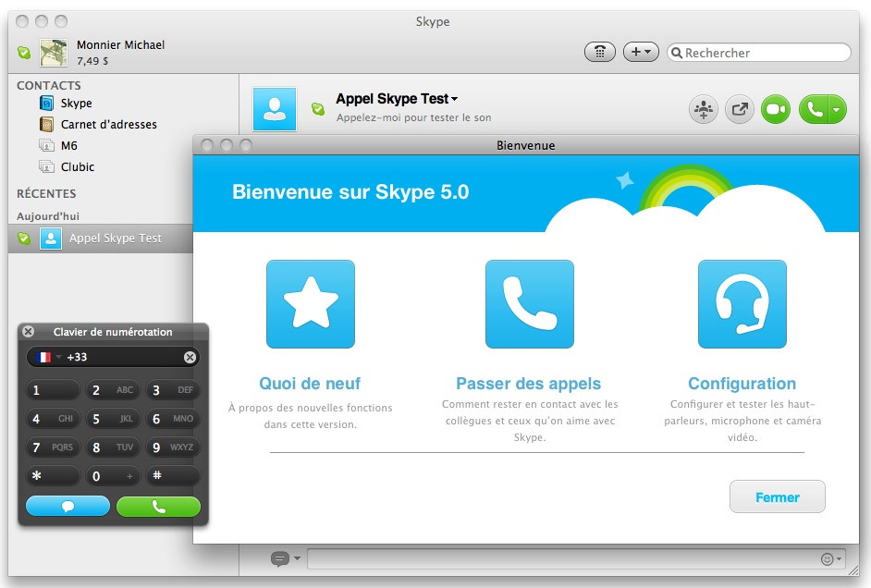Click Configuration link
Image resolution: width=871 pixels, height=588 pixels.
742,384
